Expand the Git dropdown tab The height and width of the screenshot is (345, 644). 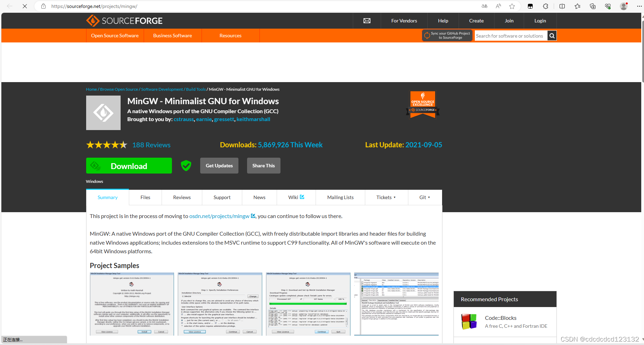[x=425, y=197]
